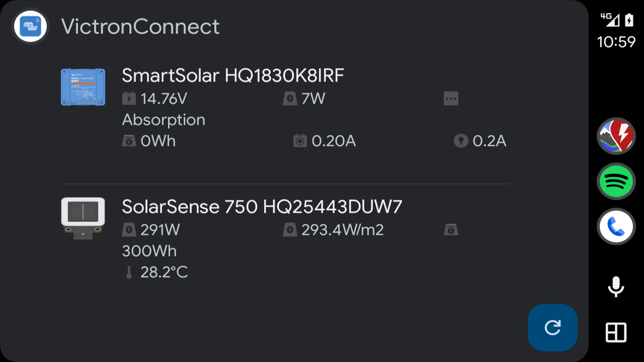
Task: Launch the navigation app in the sidebar
Action: [x=616, y=136]
